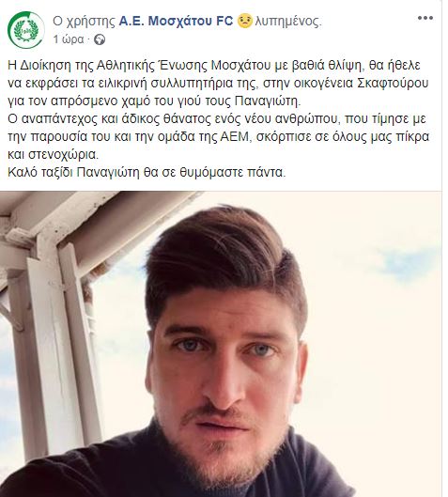Viewport: 448px width, 497px height.
Task: Click the line starting "Ο αναπάντεχος και άδικος"
Action: coord(217,119)
